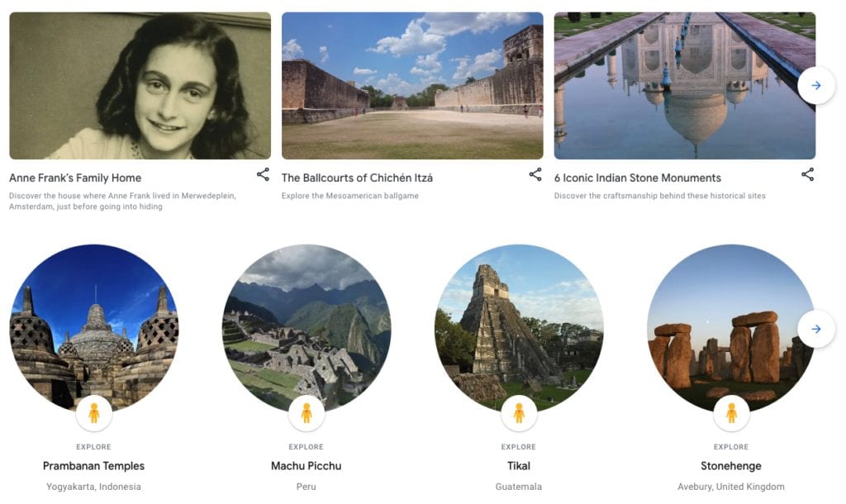Open the Anne Frank portrait thumbnail

140,85
